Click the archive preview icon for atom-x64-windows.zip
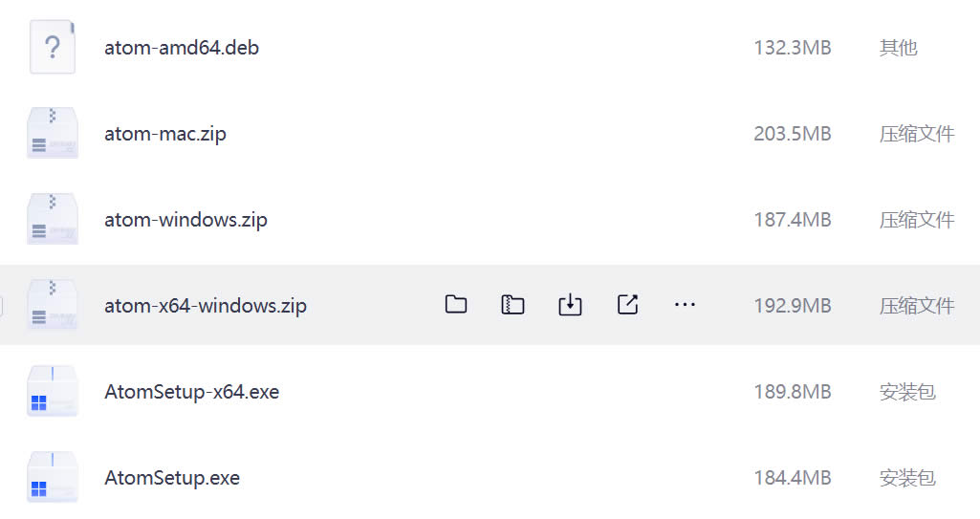 (513, 305)
